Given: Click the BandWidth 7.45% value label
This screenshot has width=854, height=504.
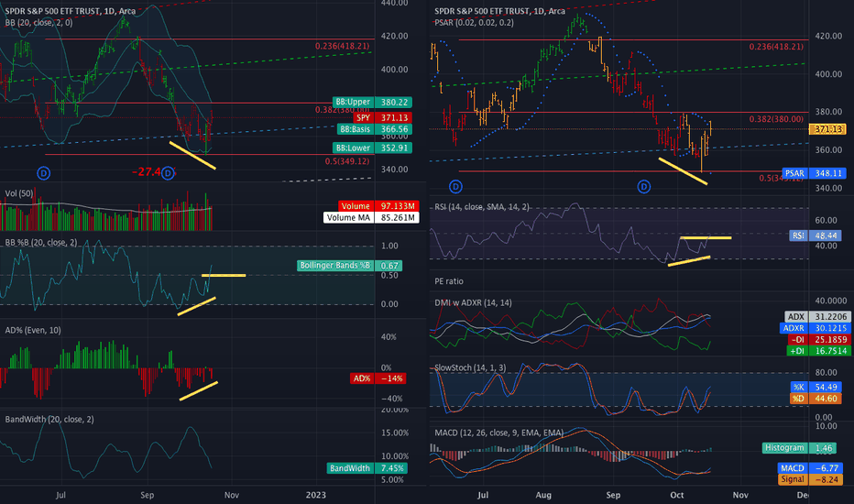Looking at the screenshot, I should [367, 468].
